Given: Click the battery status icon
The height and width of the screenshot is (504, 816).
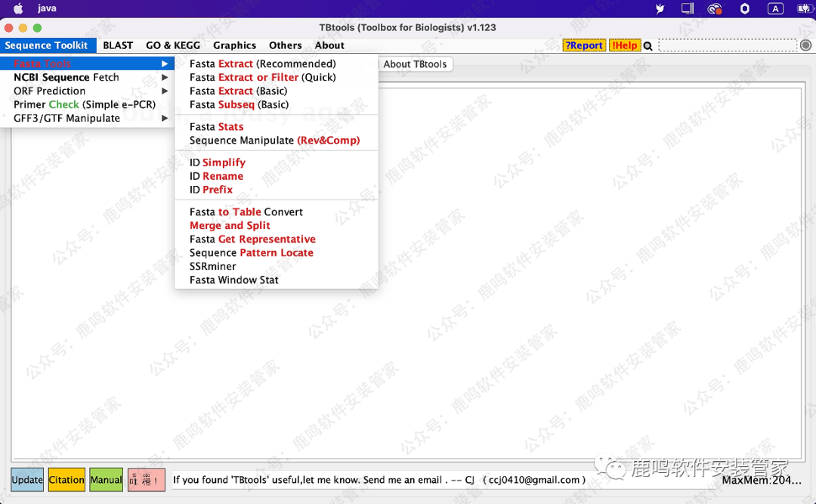Looking at the screenshot, I should pos(802,9).
